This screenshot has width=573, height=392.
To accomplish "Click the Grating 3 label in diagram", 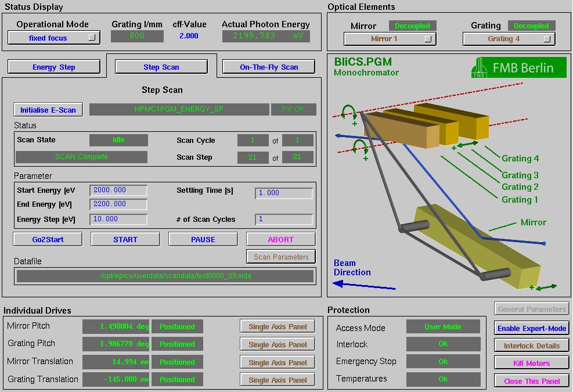I will point(520,175).
